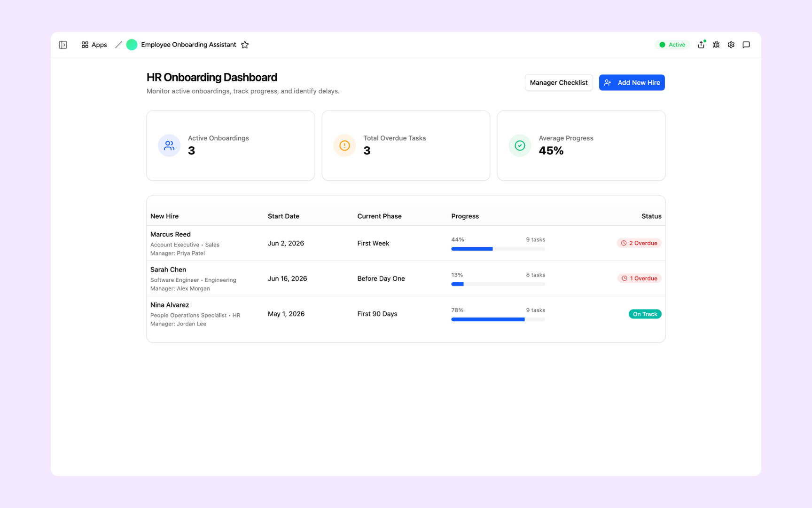Click Add New Hire button

tap(632, 82)
